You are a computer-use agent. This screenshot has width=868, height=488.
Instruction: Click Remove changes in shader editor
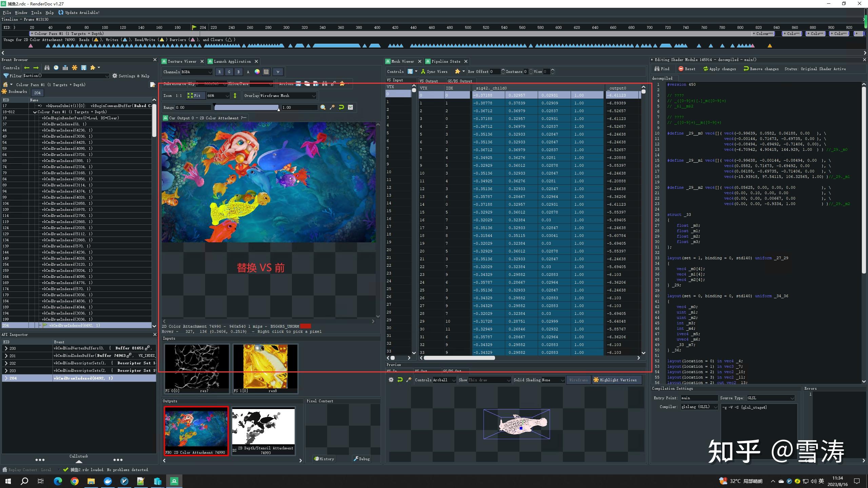coord(761,69)
